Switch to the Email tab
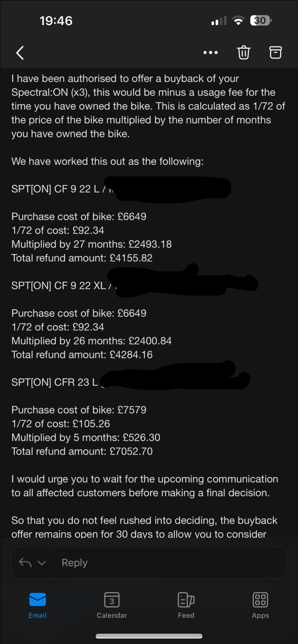The width and height of the screenshot is (298, 644). 37,605
